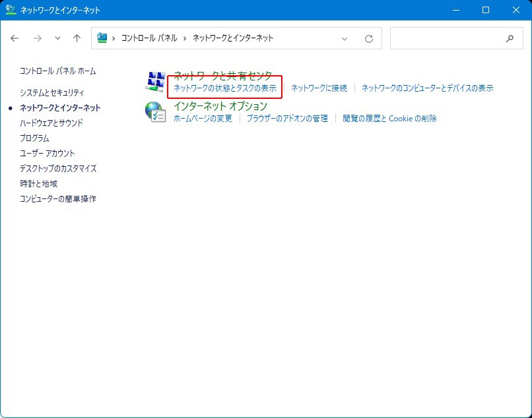
Task: Click the ネットワークとインターネット breadcrumb segment
Action: [x=233, y=38]
